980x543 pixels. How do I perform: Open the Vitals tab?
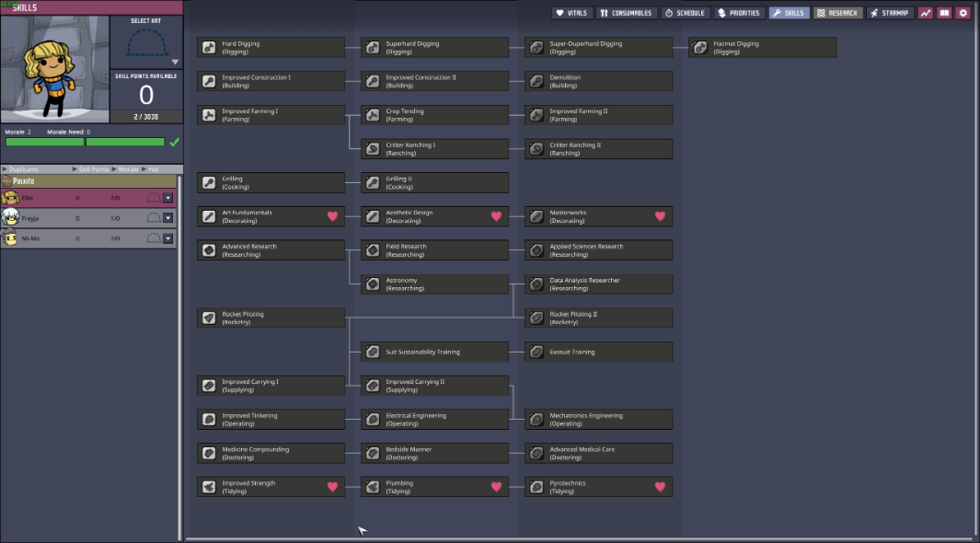pyautogui.click(x=571, y=13)
